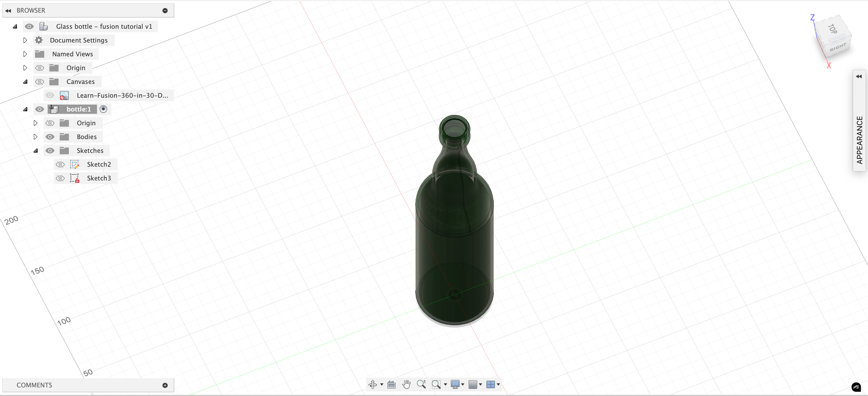Activate bottle:1 component radio button
Screen dimensions: 868x396
click(103, 109)
